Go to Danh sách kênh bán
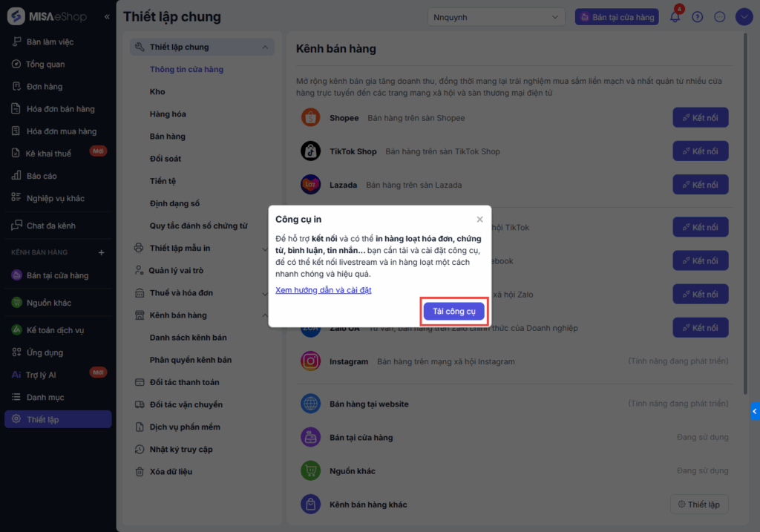760x532 pixels. pos(188,338)
